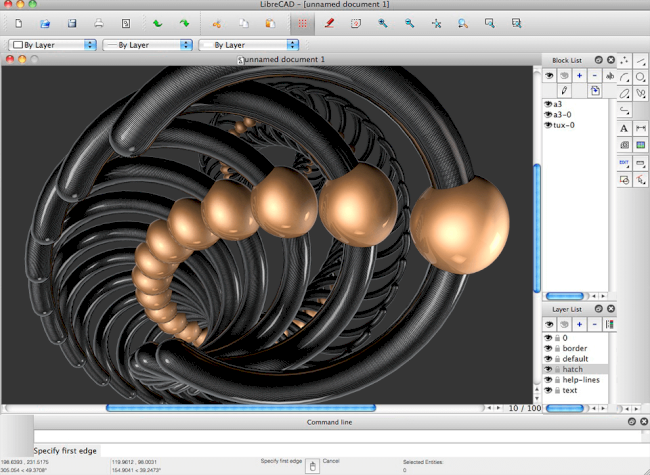Select the Dimension tool
This screenshot has width=650, height=475.
[640, 128]
